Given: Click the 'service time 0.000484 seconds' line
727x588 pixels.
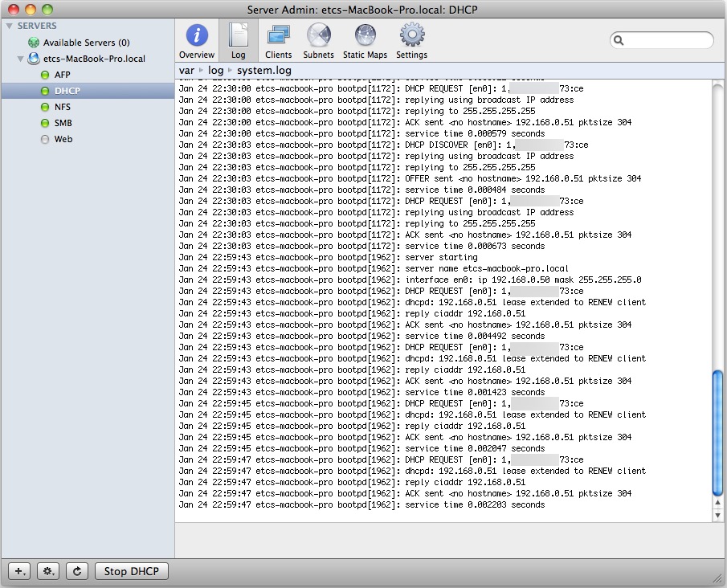Looking at the screenshot, I should coord(362,190).
